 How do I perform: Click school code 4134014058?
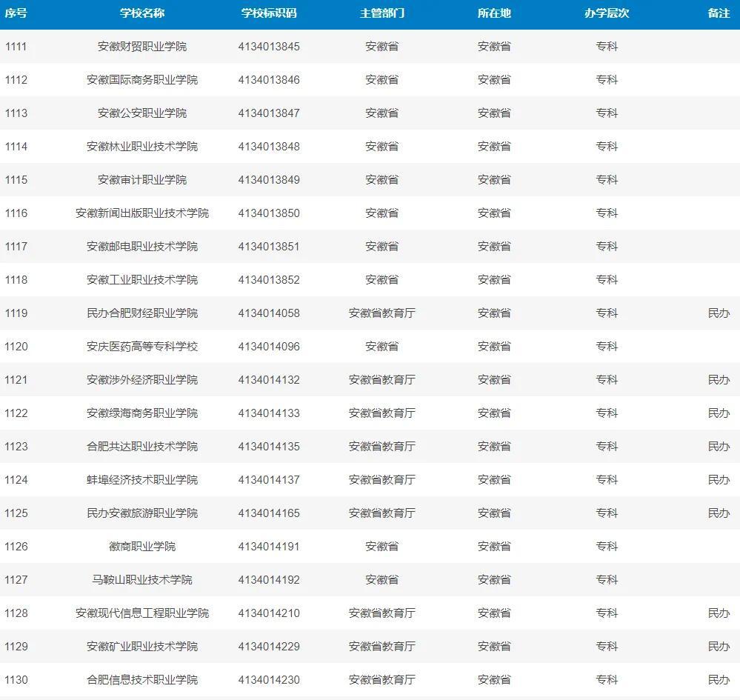point(269,313)
